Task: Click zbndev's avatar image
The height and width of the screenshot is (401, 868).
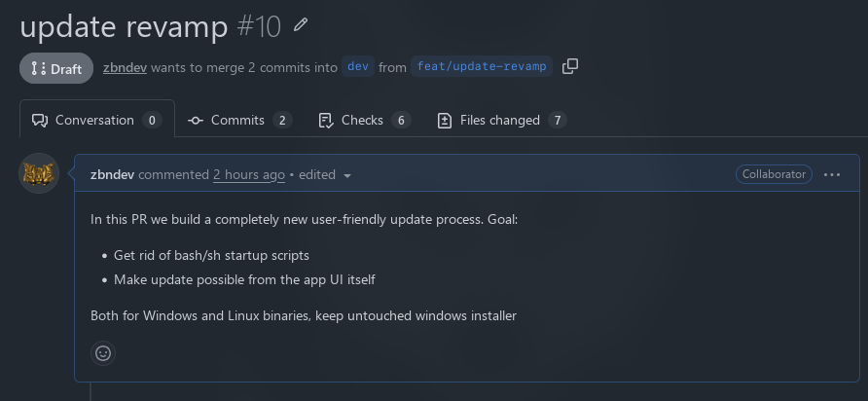Action: point(39,173)
